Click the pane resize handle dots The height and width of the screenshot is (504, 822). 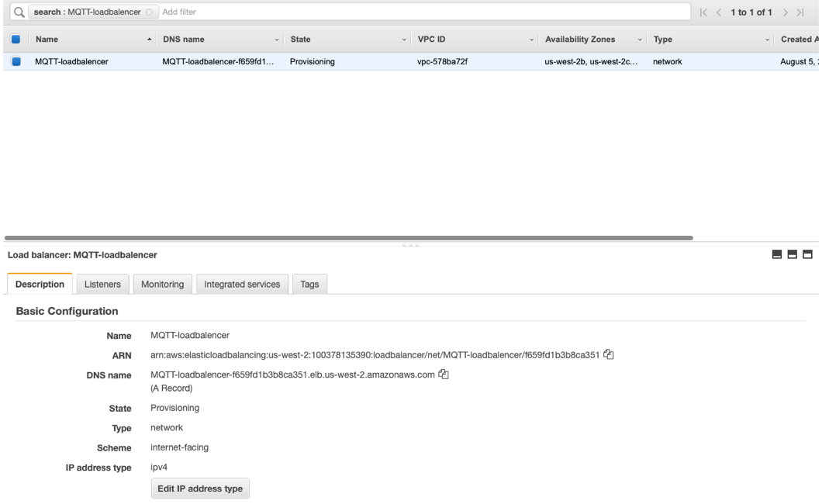[410, 245]
